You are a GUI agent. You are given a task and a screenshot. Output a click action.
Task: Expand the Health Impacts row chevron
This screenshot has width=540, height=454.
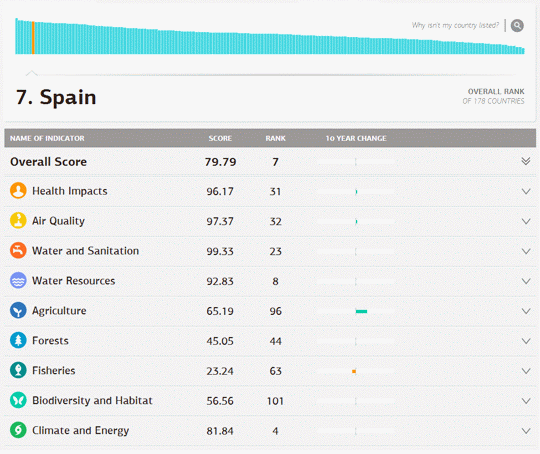tap(526, 192)
